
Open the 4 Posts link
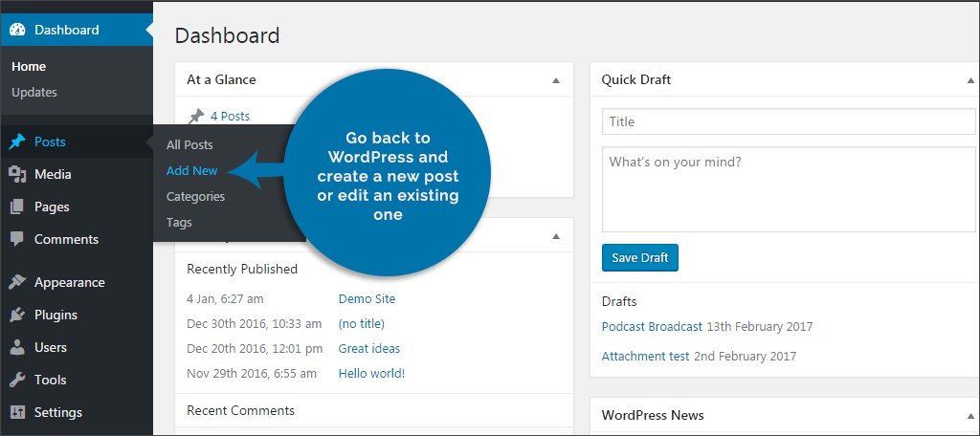click(230, 117)
